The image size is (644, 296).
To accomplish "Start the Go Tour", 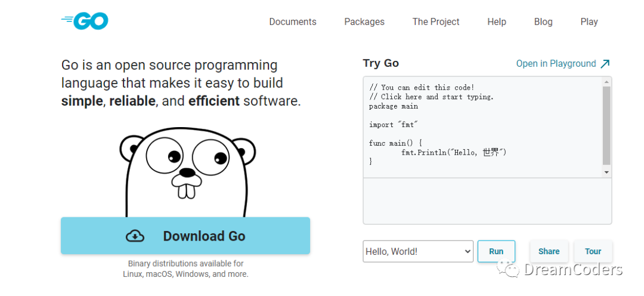I will 593,251.
